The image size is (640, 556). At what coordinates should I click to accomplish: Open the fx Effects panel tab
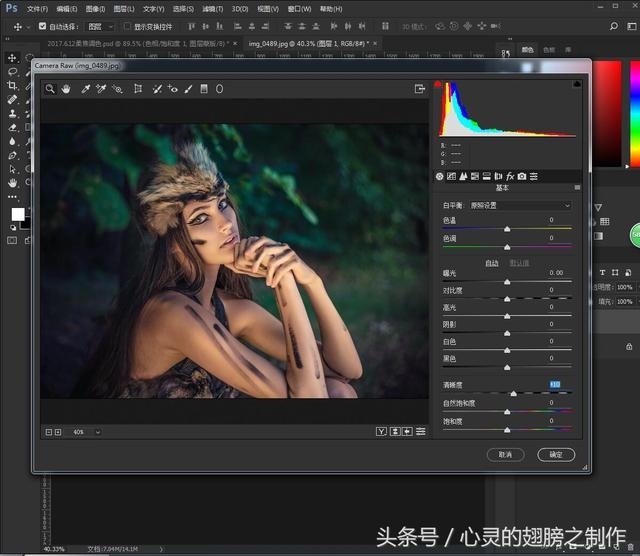tap(510, 176)
